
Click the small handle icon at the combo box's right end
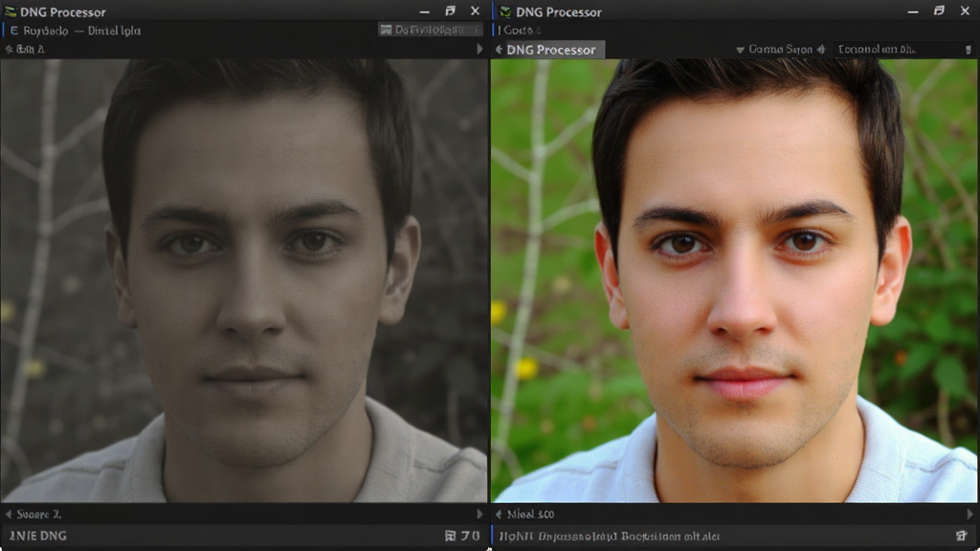click(969, 50)
